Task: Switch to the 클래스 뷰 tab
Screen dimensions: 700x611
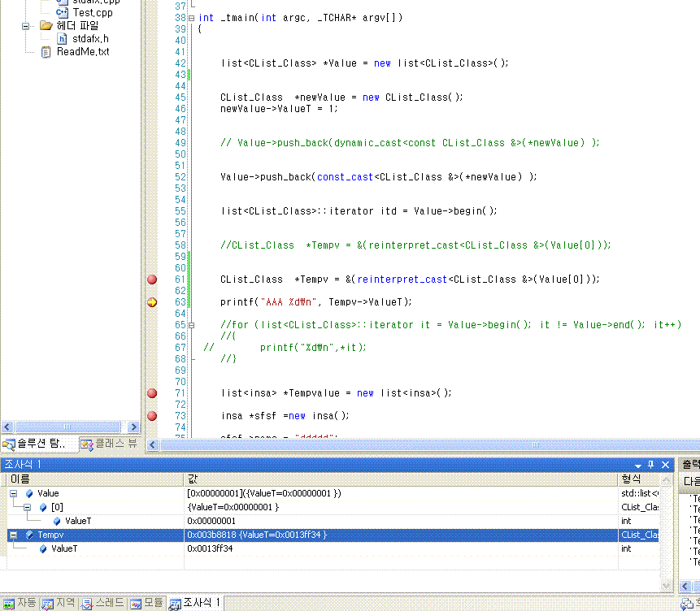Action: coord(109,444)
